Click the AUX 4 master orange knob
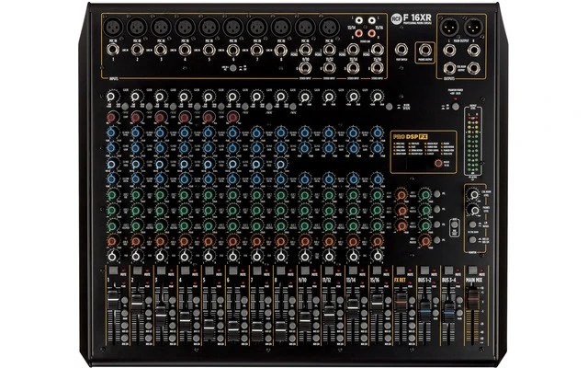Screen dimensions: 588x368 425,241
